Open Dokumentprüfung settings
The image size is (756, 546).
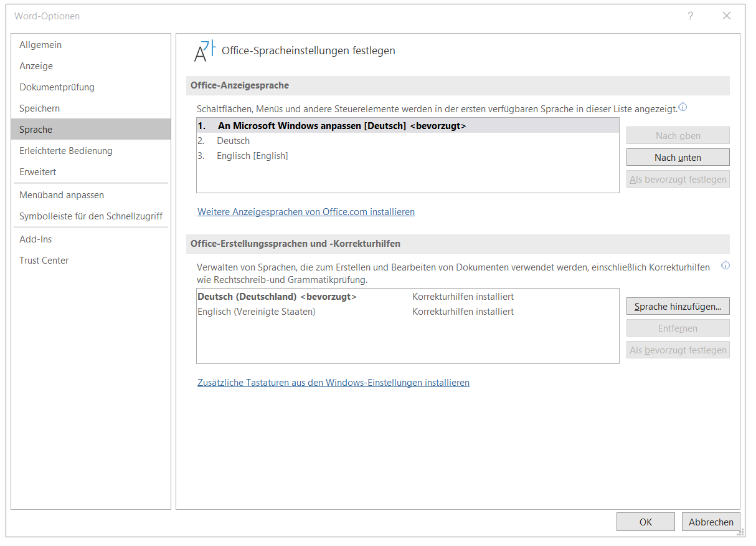point(91,87)
